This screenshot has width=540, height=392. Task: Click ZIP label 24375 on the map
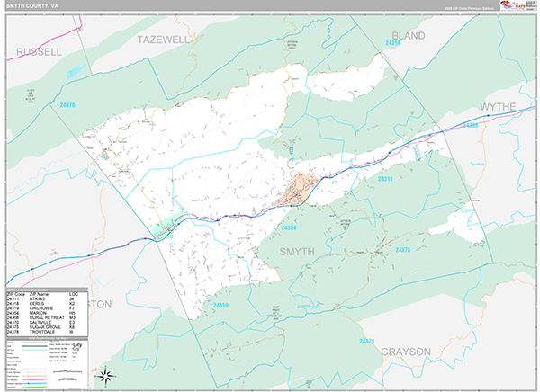403,250
